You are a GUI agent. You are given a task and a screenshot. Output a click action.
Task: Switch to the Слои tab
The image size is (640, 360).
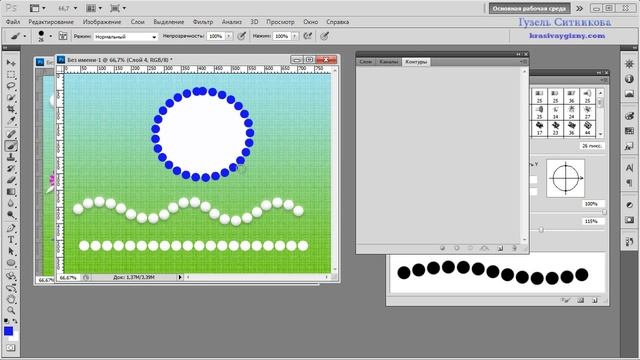tap(365, 62)
